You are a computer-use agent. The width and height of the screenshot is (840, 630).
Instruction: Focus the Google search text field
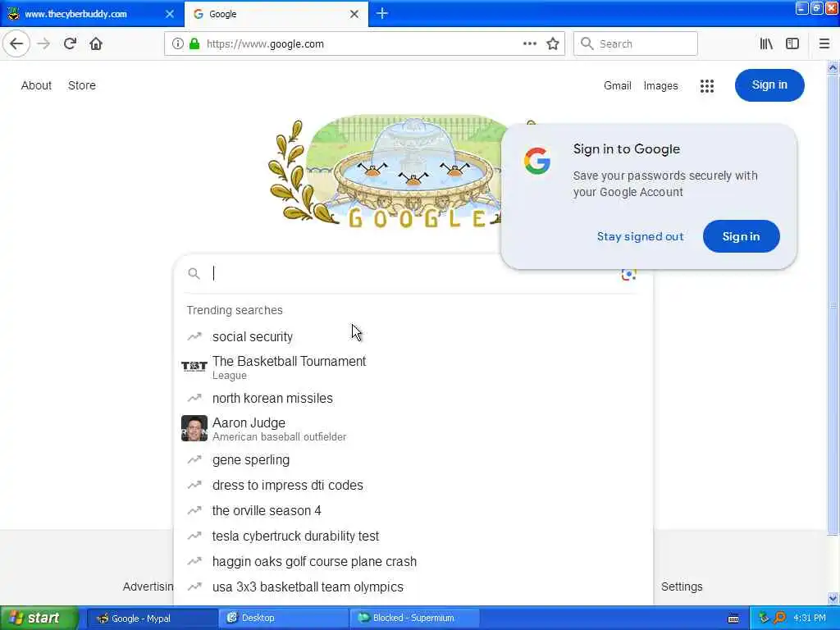point(413,274)
